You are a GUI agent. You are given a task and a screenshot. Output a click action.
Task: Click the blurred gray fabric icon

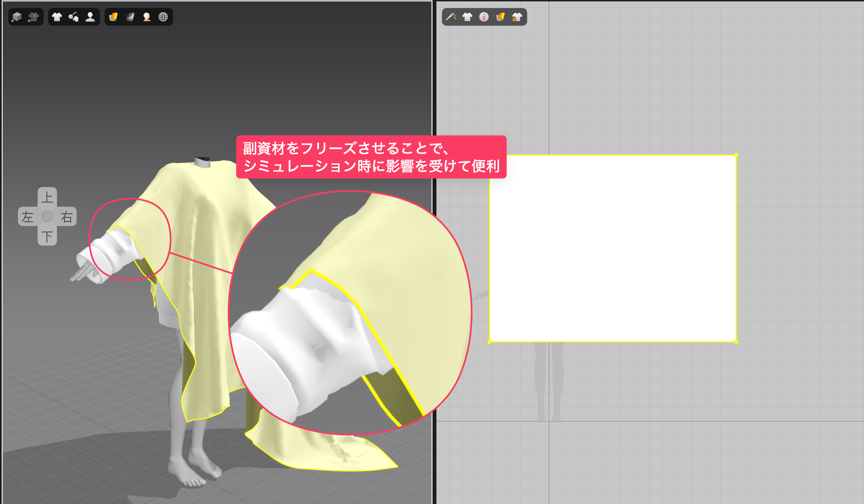coord(130,17)
